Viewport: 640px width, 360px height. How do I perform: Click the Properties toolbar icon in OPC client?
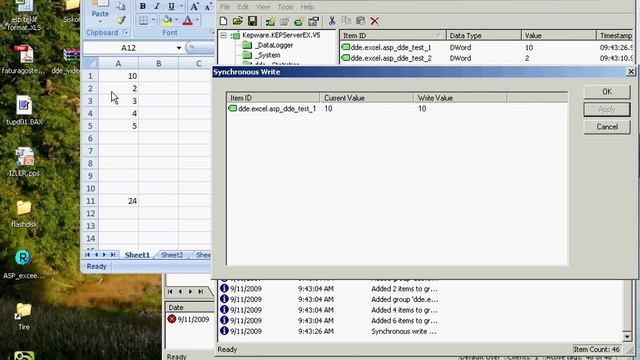(313, 21)
